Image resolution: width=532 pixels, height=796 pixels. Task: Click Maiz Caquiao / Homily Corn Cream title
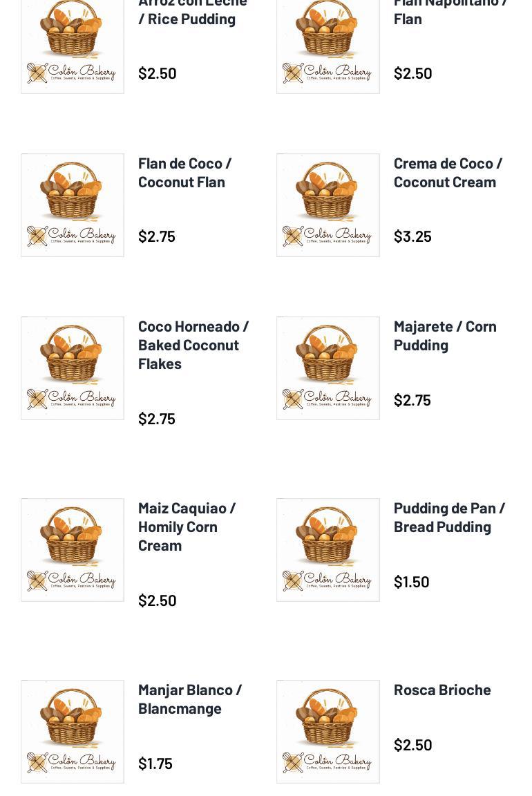(187, 527)
